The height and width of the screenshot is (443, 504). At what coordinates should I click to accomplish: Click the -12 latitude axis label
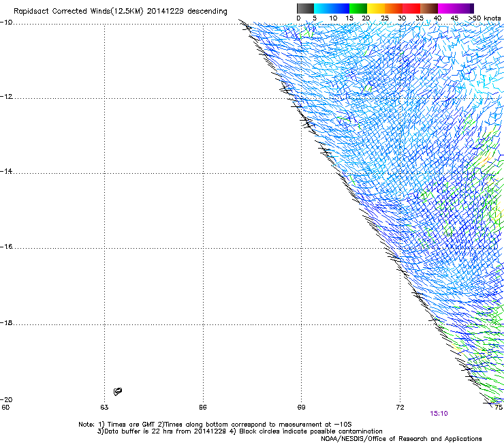click(x=6, y=97)
